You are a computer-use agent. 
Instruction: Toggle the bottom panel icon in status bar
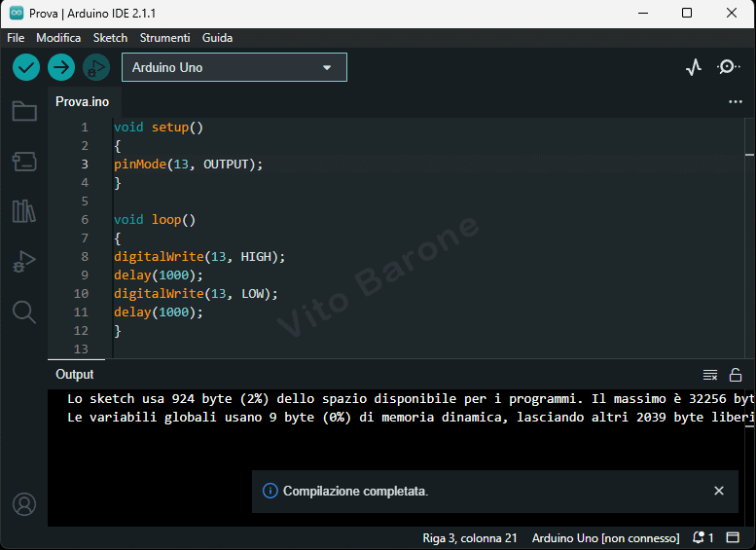733,537
